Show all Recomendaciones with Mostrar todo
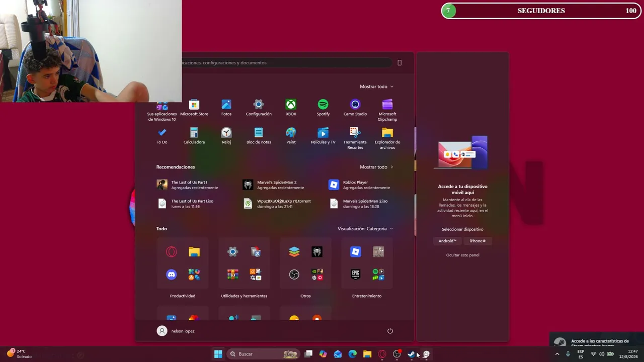 [x=376, y=167]
